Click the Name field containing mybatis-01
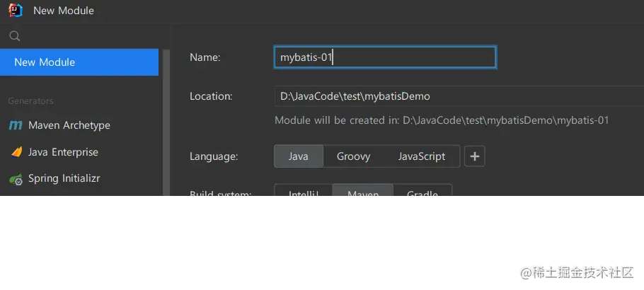Viewport: 644px width, 290px height. click(x=385, y=57)
